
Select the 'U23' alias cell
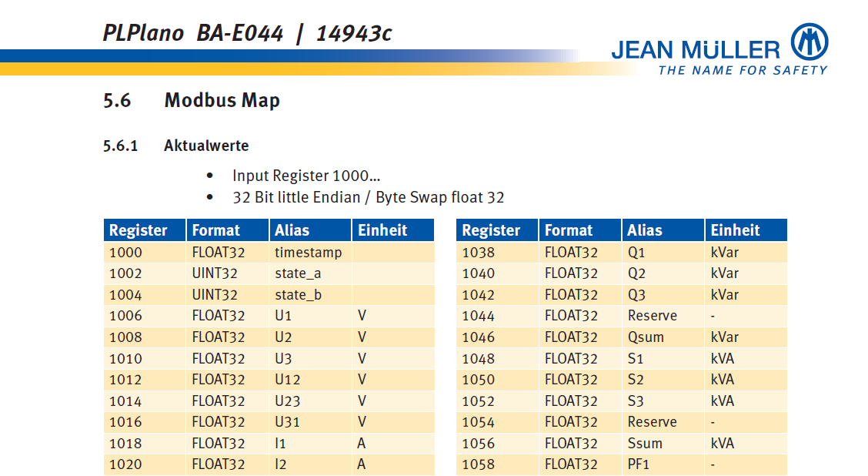tap(288, 401)
